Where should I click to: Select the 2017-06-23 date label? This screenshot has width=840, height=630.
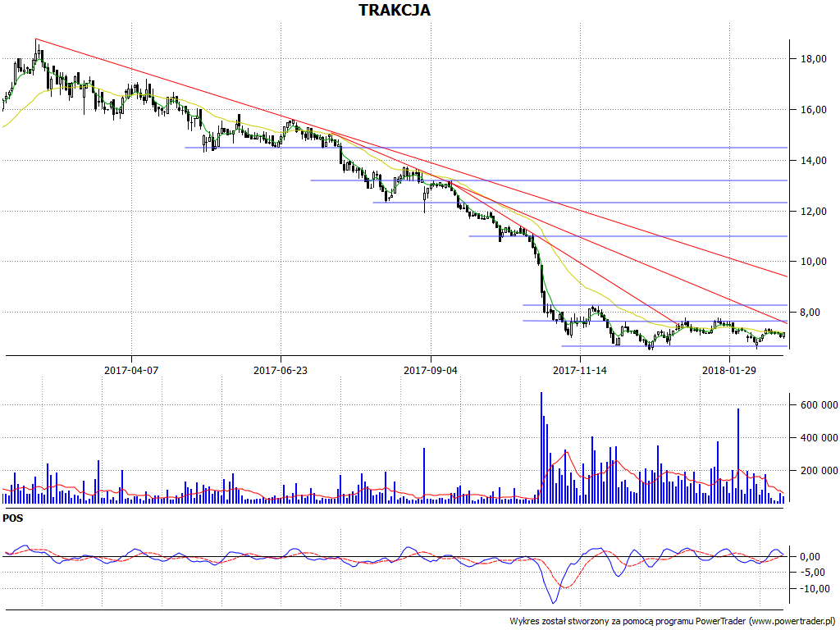pyautogui.click(x=281, y=370)
